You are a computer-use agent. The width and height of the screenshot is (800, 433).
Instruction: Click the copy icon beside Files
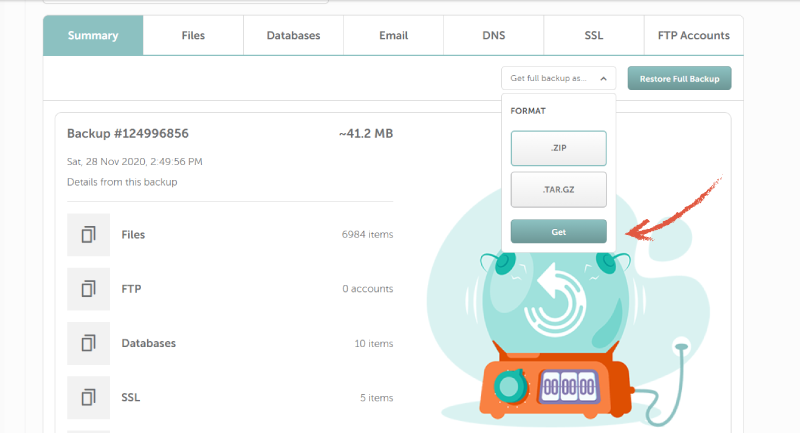coord(88,235)
